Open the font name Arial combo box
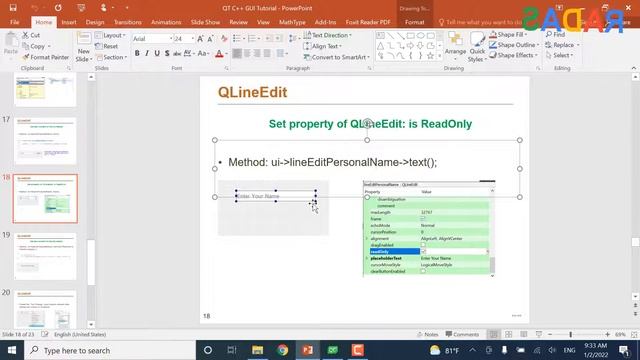The height and width of the screenshot is (360, 640). (152, 39)
